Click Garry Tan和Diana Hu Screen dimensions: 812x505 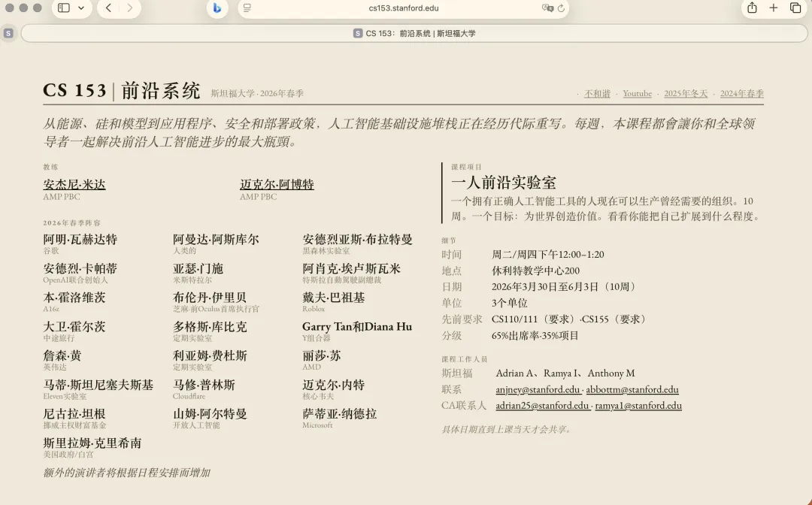(x=357, y=326)
